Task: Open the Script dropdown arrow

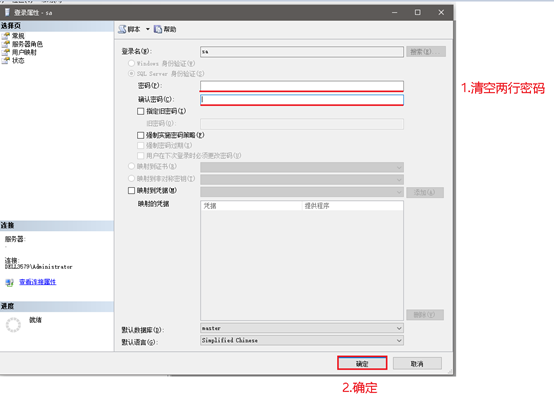Action: [148, 29]
